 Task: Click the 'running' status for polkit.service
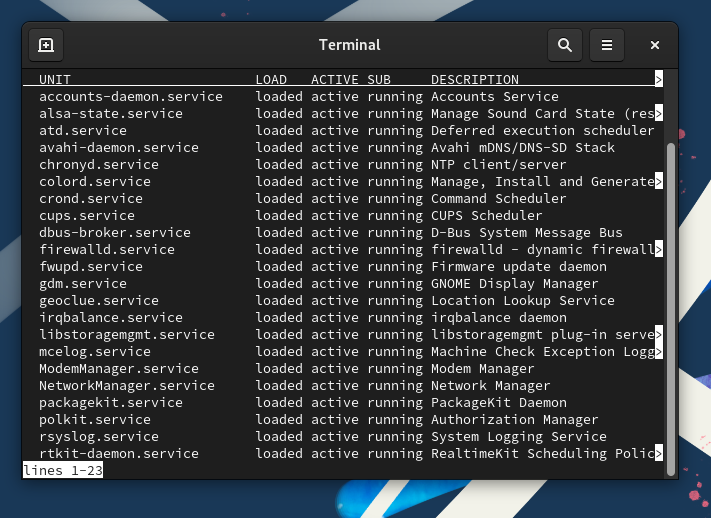coord(394,420)
